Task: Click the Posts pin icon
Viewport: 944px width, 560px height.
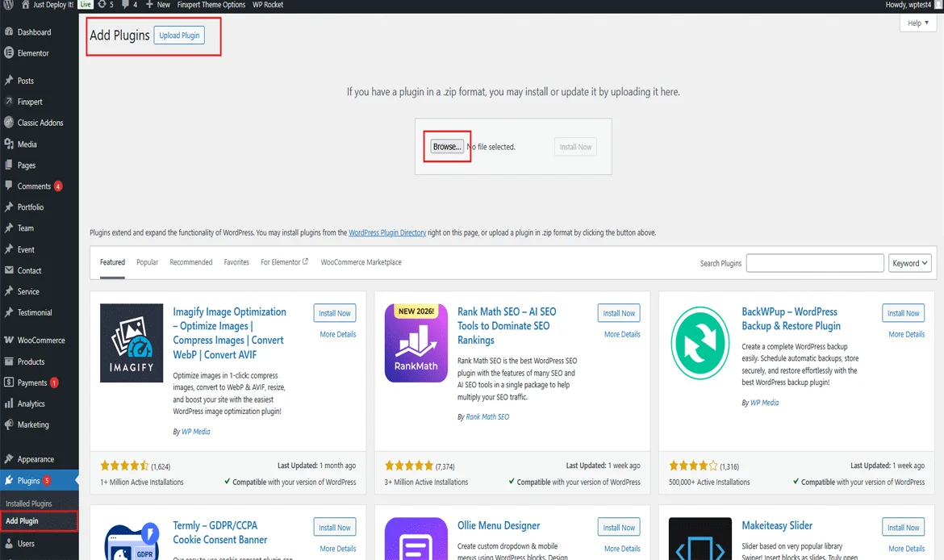Action: coord(9,80)
